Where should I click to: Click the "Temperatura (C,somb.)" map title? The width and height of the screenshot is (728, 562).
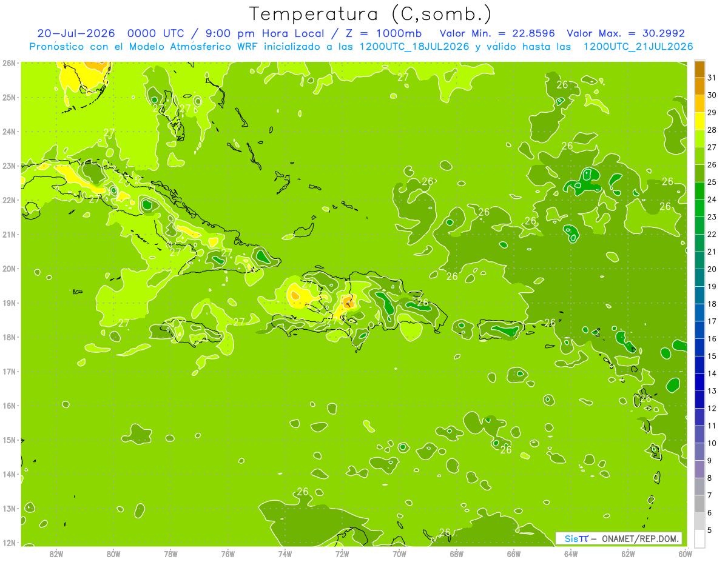[x=370, y=15]
